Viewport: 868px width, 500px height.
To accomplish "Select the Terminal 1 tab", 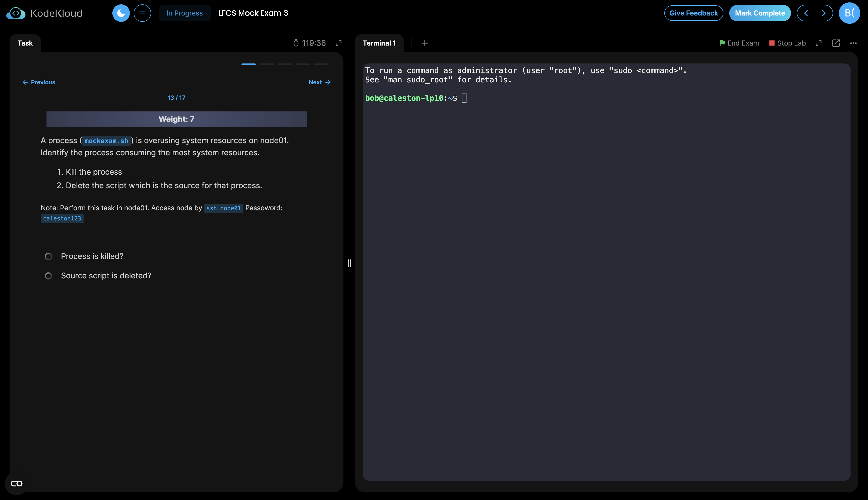I will click(379, 43).
